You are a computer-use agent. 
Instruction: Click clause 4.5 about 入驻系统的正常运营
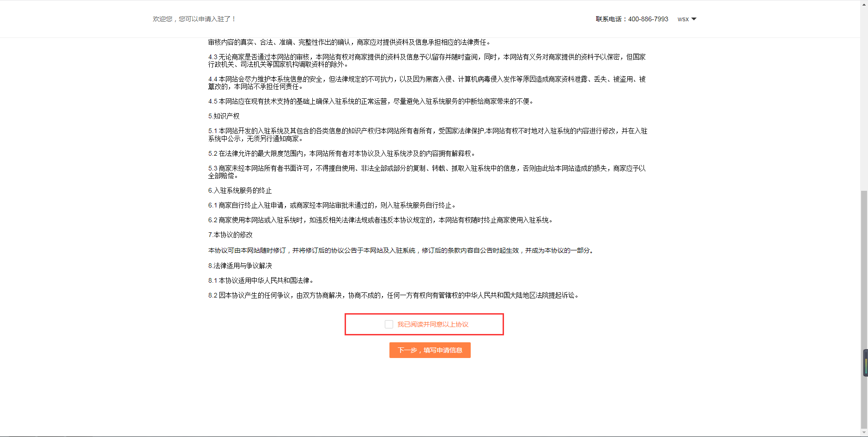coord(371,101)
